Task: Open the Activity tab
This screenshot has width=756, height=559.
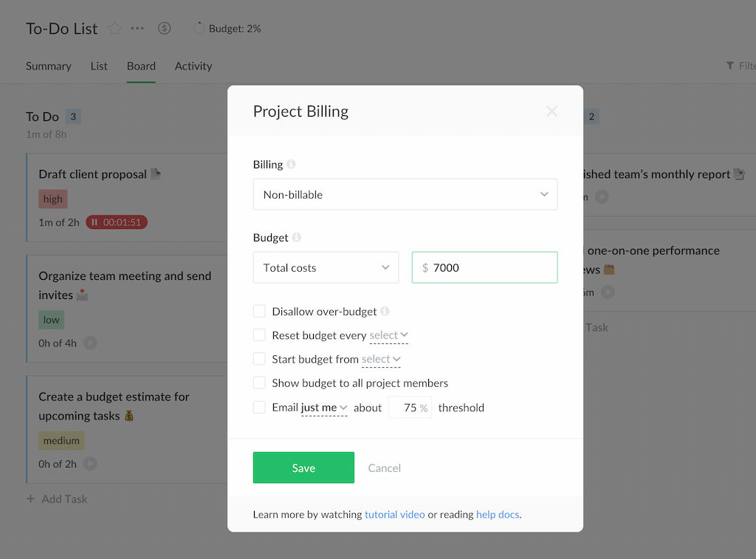Action: point(193,66)
